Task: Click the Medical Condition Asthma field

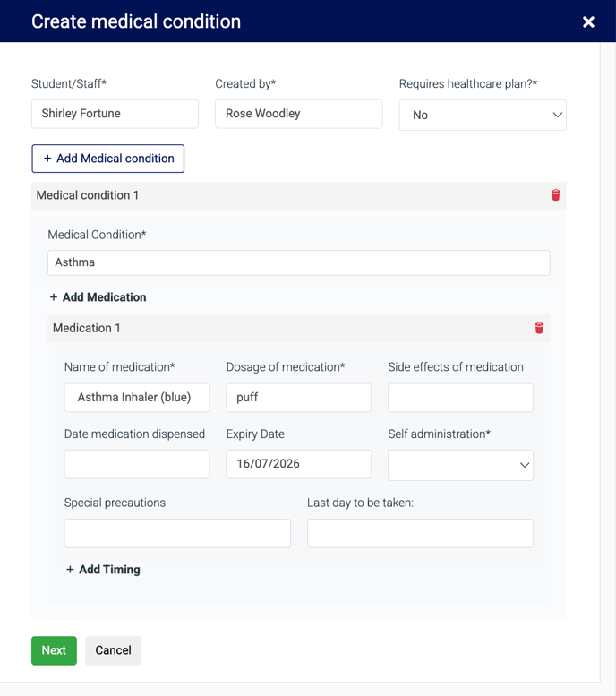Action: coord(298,262)
